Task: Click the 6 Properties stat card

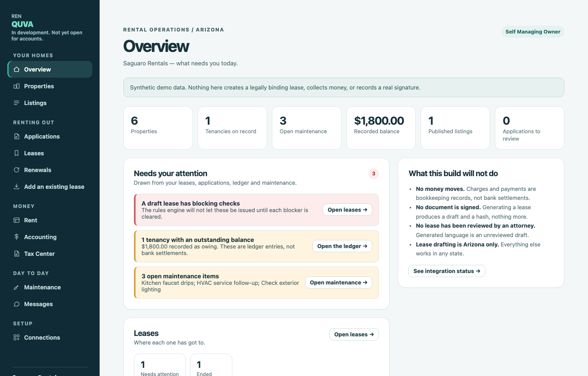Action: pyautogui.click(x=158, y=128)
